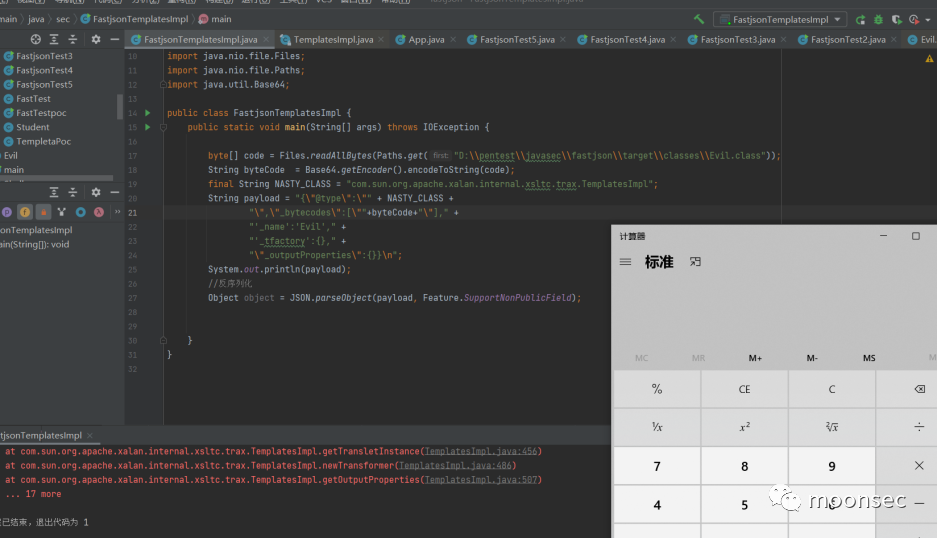
Task: Collapse the main method fold marker on line 15
Action: pyautogui.click(x=163, y=127)
